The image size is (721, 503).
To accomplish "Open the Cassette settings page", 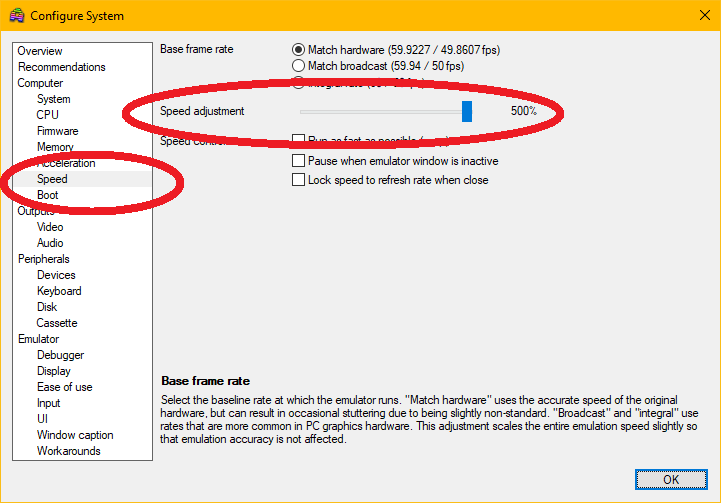I will (x=57, y=323).
